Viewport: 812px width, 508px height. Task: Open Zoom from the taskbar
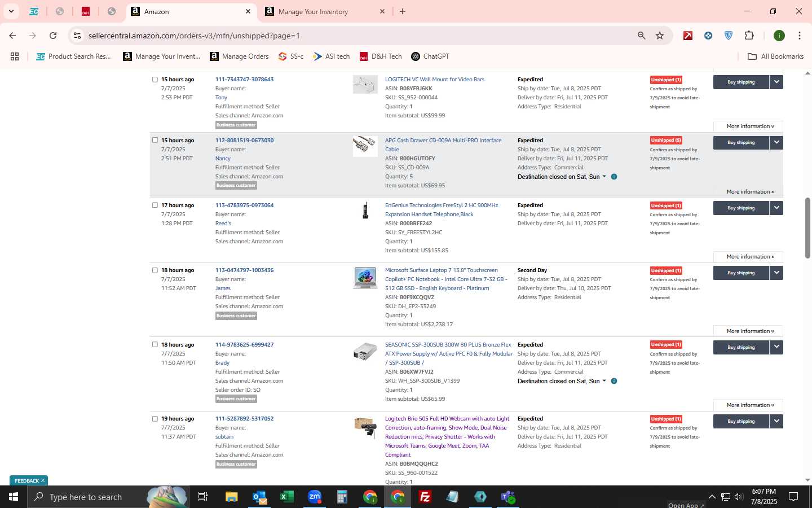314,497
